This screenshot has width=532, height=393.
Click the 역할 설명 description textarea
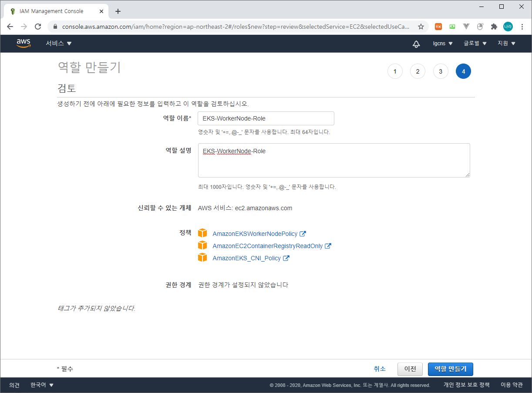pos(334,160)
